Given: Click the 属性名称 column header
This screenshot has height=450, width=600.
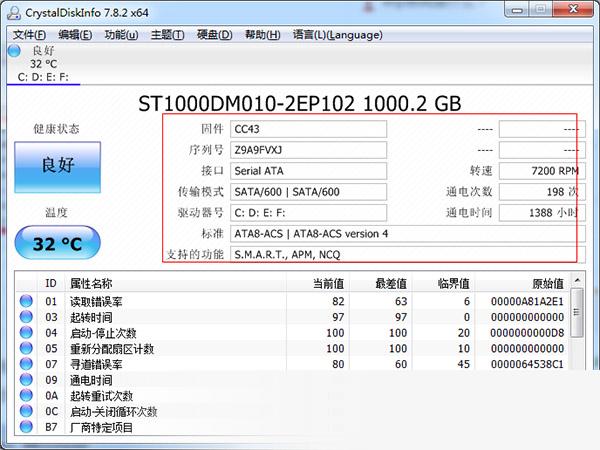Looking at the screenshot, I should coord(176,284).
